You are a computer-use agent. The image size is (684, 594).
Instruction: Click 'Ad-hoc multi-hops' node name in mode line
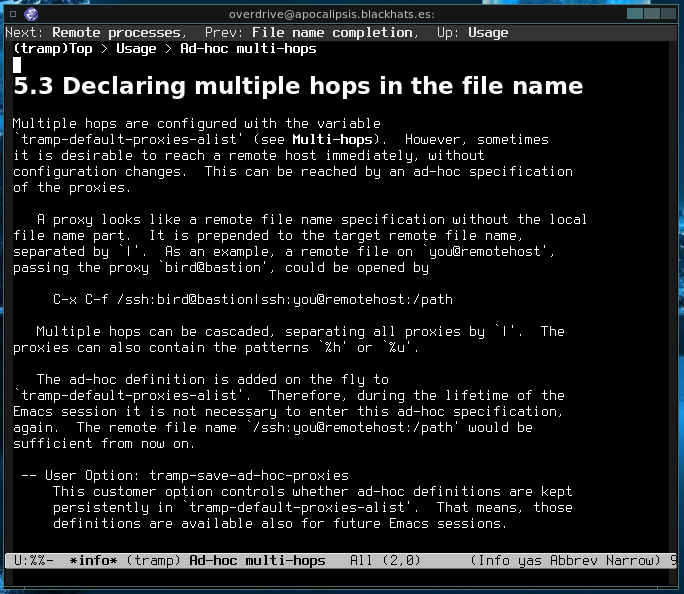[x=257, y=560]
